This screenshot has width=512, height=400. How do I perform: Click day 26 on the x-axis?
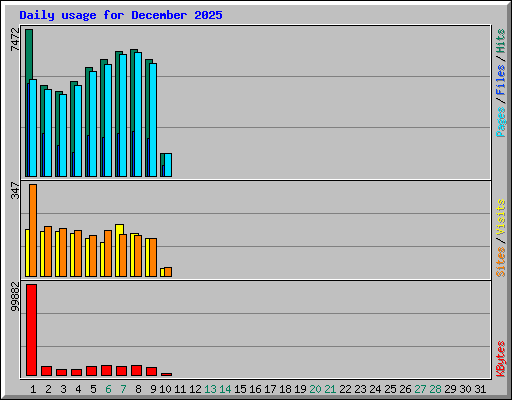point(405,389)
